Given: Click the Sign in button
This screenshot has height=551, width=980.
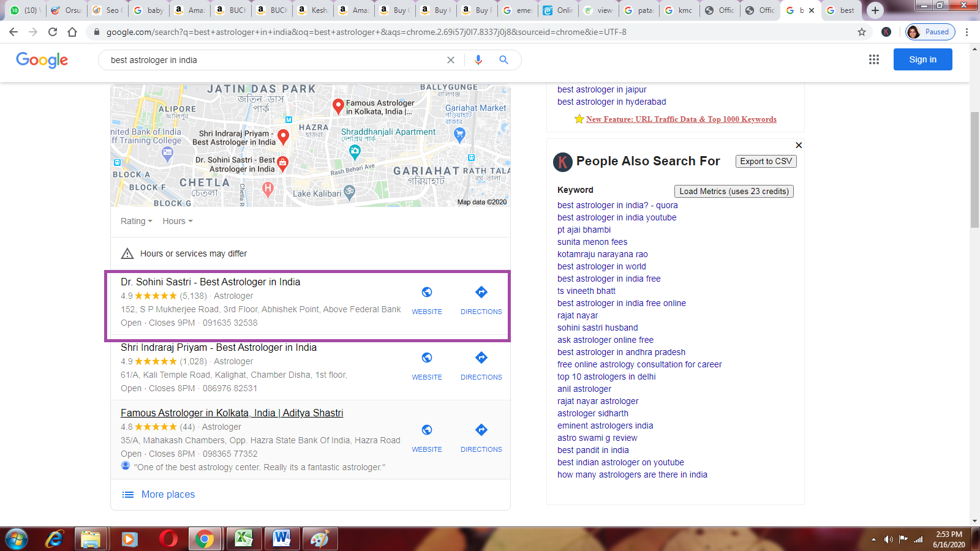Looking at the screenshot, I should click(922, 59).
